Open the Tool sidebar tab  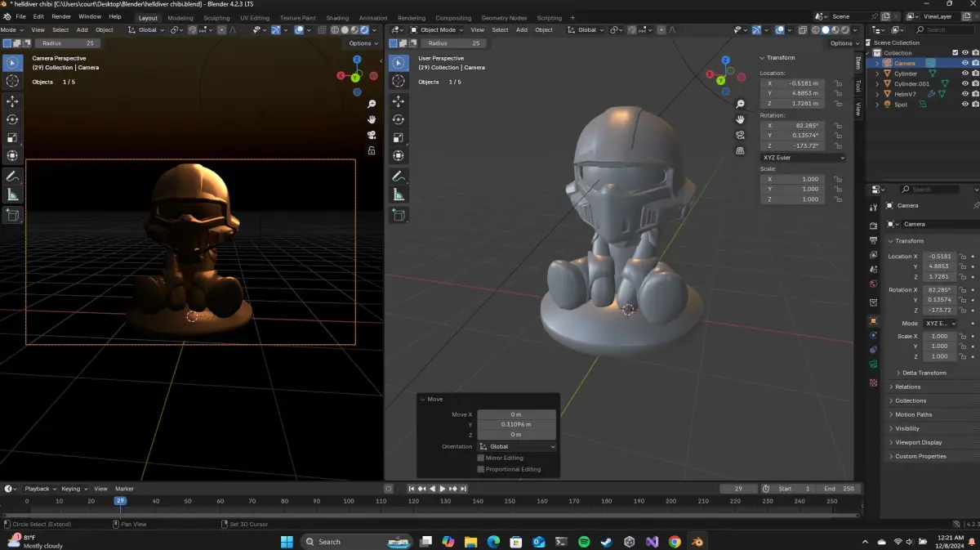click(x=857, y=85)
